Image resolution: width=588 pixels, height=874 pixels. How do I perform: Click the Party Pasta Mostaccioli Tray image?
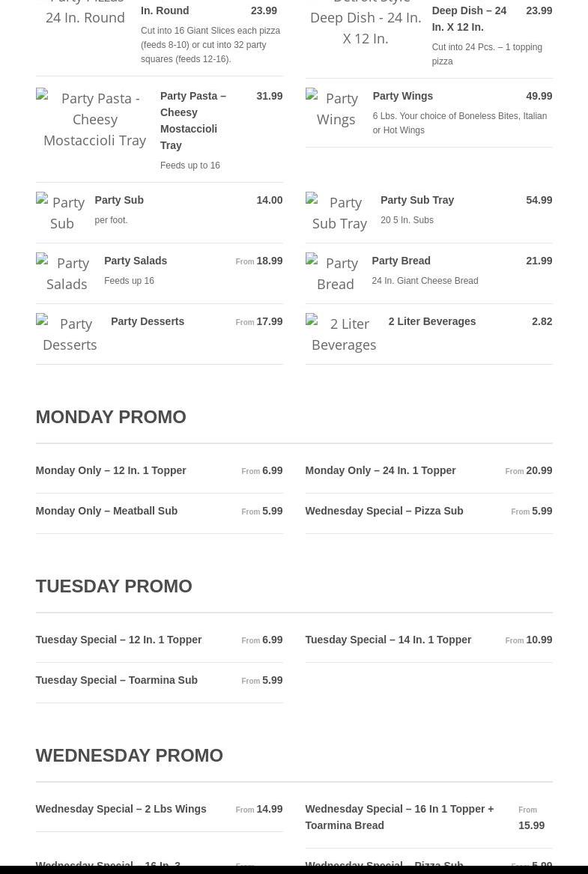pyautogui.click(x=94, y=119)
